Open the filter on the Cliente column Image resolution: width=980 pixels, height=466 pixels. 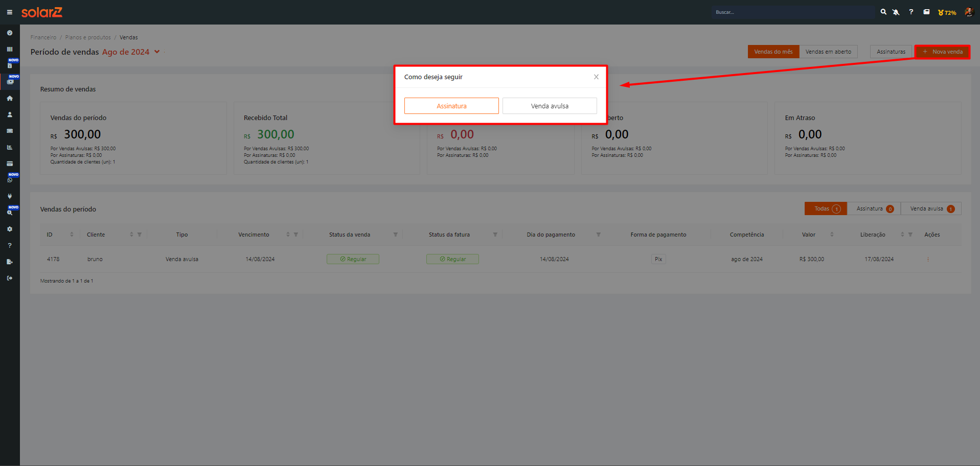coord(140,235)
